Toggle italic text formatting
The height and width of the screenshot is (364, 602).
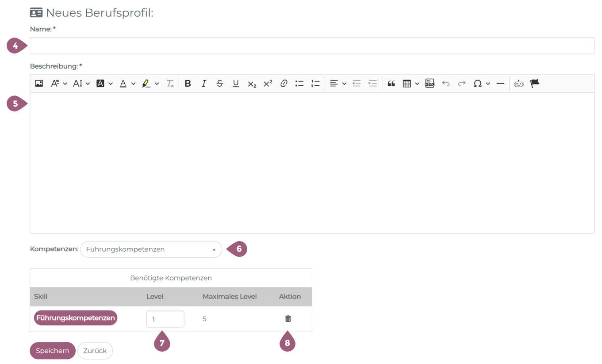coord(203,84)
